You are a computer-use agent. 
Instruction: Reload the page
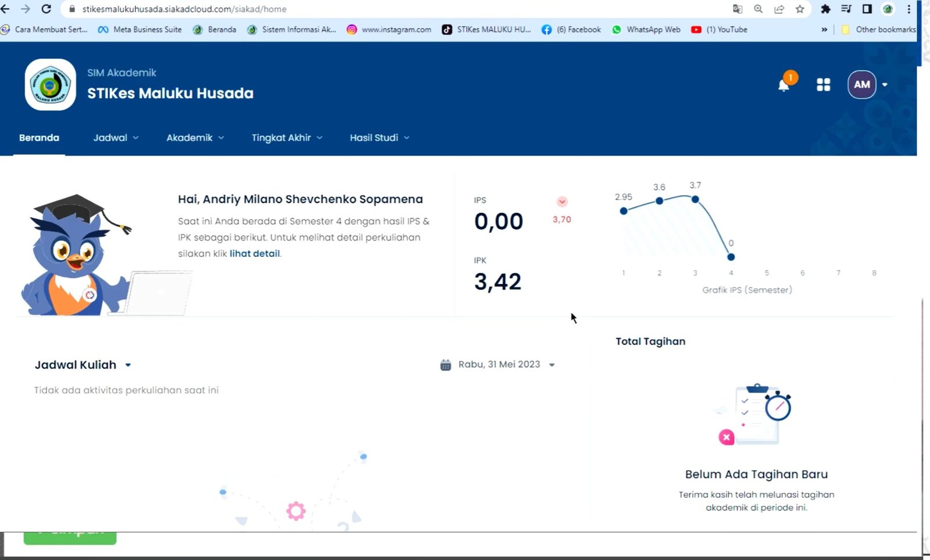pos(46,9)
